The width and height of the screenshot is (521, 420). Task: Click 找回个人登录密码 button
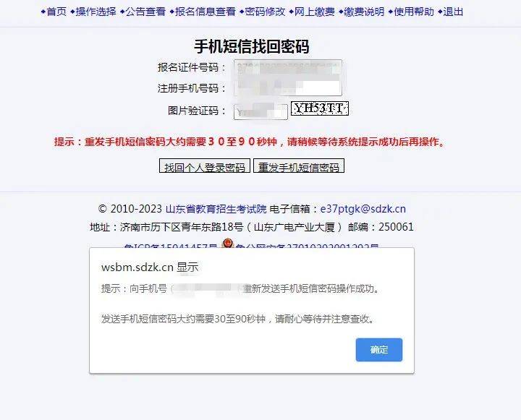205,166
